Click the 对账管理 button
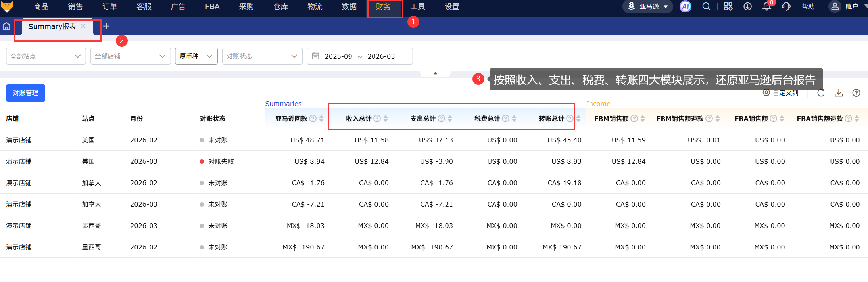868x282 pixels. pyautogui.click(x=25, y=93)
